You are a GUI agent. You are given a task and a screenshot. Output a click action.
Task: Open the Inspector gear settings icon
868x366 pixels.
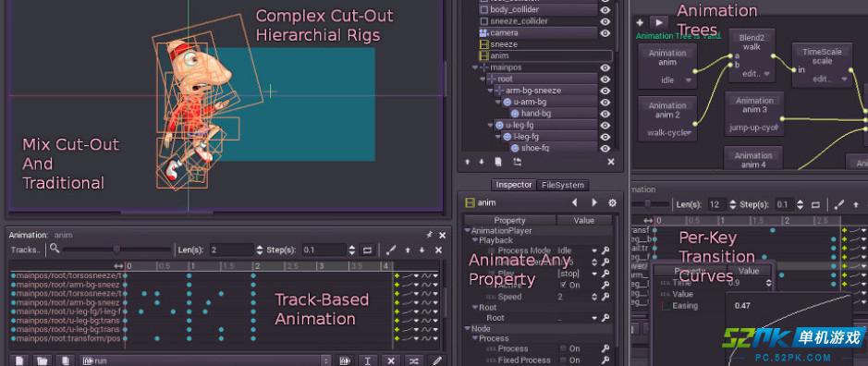612,202
